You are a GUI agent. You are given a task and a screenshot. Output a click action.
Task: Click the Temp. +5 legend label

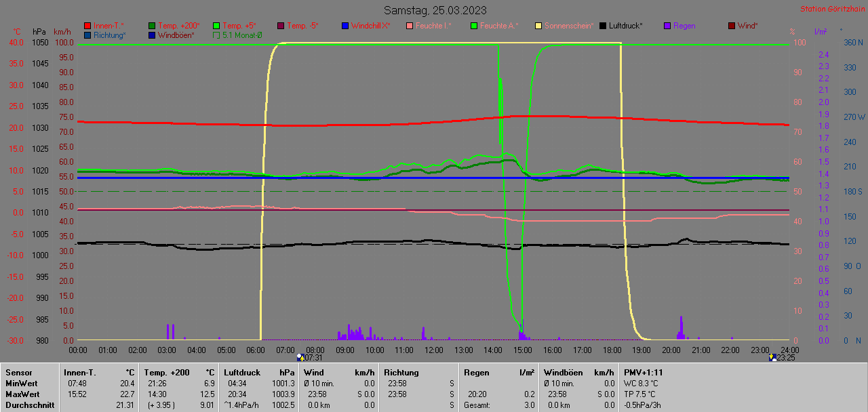[x=239, y=26]
